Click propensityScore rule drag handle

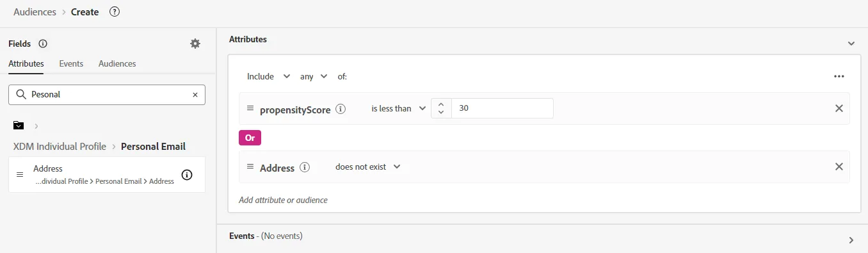pos(250,108)
